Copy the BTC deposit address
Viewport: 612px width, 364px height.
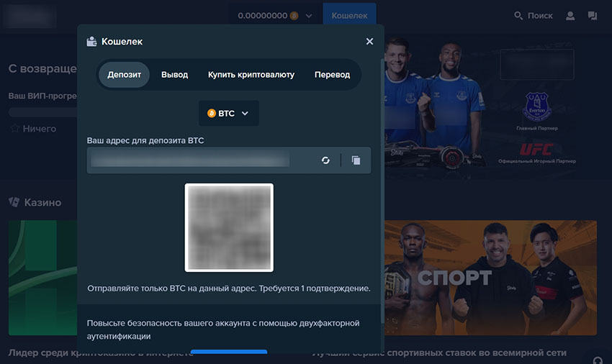[x=356, y=160]
